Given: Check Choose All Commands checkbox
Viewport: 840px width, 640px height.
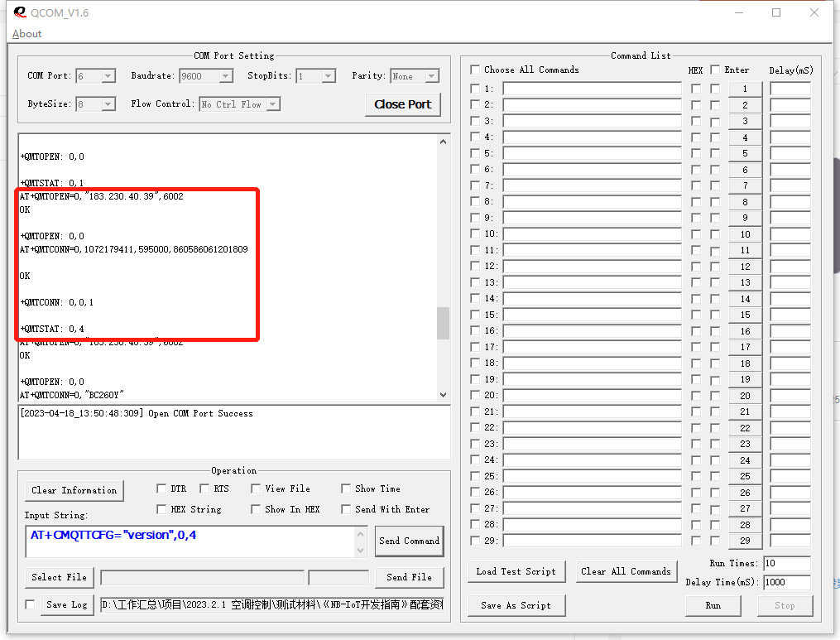Looking at the screenshot, I should click(475, 70).
